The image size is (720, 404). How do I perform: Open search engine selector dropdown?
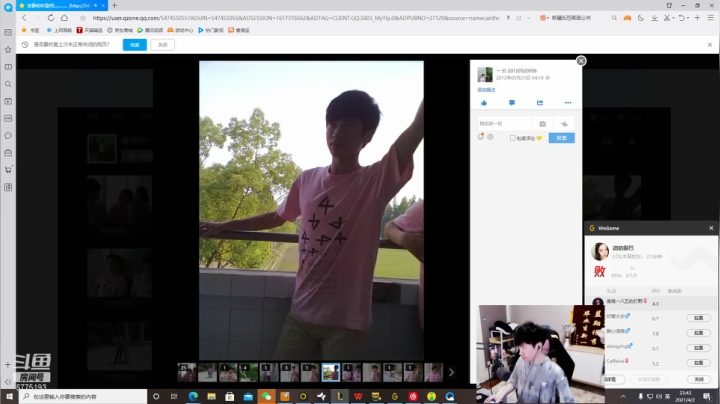pos(544,18)
